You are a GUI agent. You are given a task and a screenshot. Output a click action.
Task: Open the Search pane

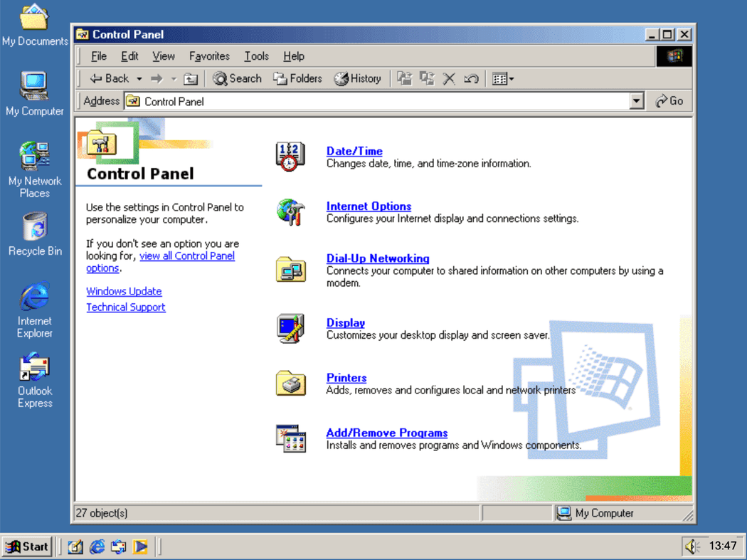tap(236, 78)
